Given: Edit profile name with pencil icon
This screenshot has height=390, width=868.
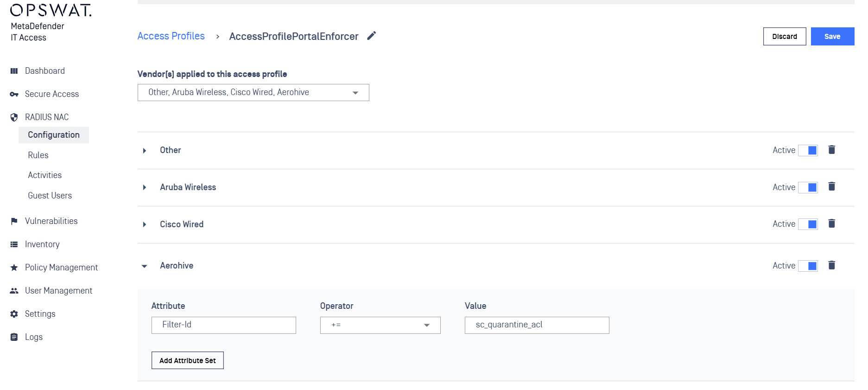Looking at the screenshot, I should click(x=372, y=36).
